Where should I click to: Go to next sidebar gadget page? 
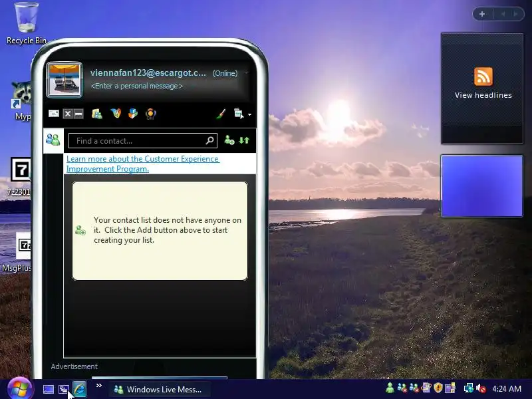pos(516,14)
